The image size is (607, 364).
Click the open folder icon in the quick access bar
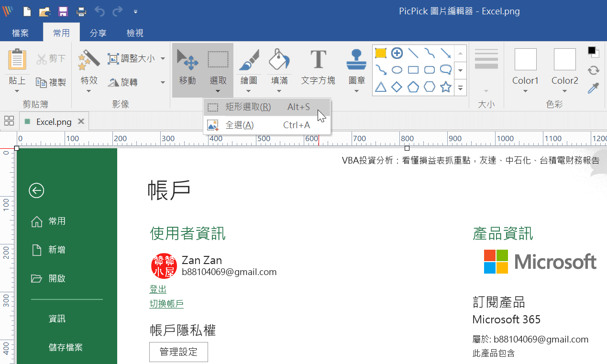coord(45,11)
